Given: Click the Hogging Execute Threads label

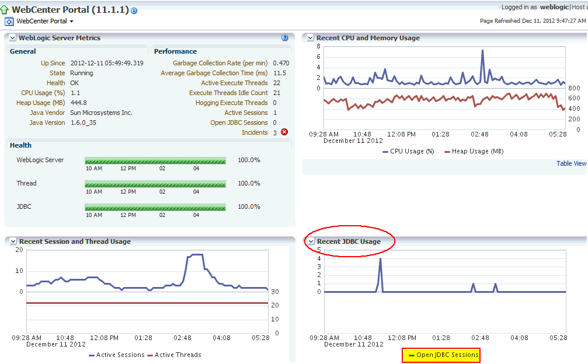Looking at the screenshot, I should pos(231,103).
